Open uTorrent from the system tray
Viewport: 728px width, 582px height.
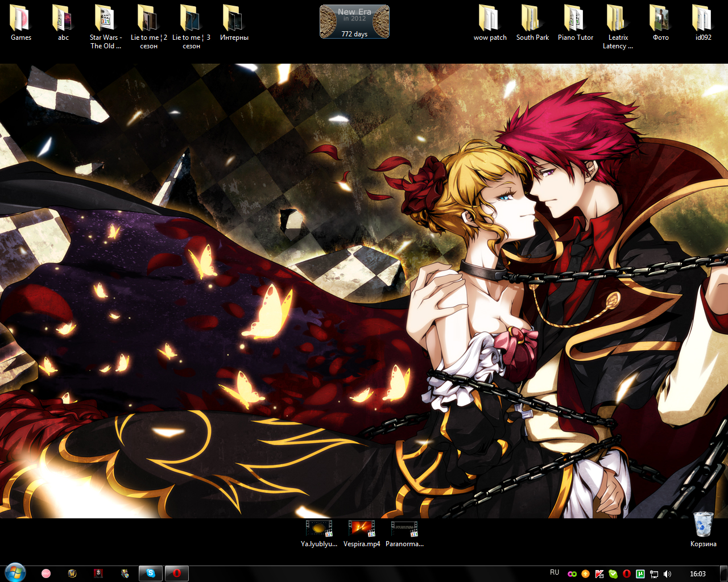(x=640, y=574)
